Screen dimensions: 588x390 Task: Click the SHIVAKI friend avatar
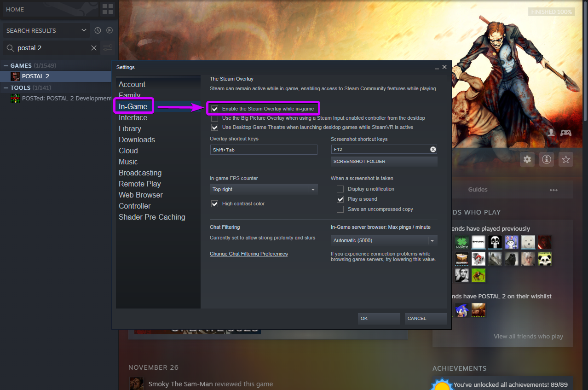(x=478, y=242)
